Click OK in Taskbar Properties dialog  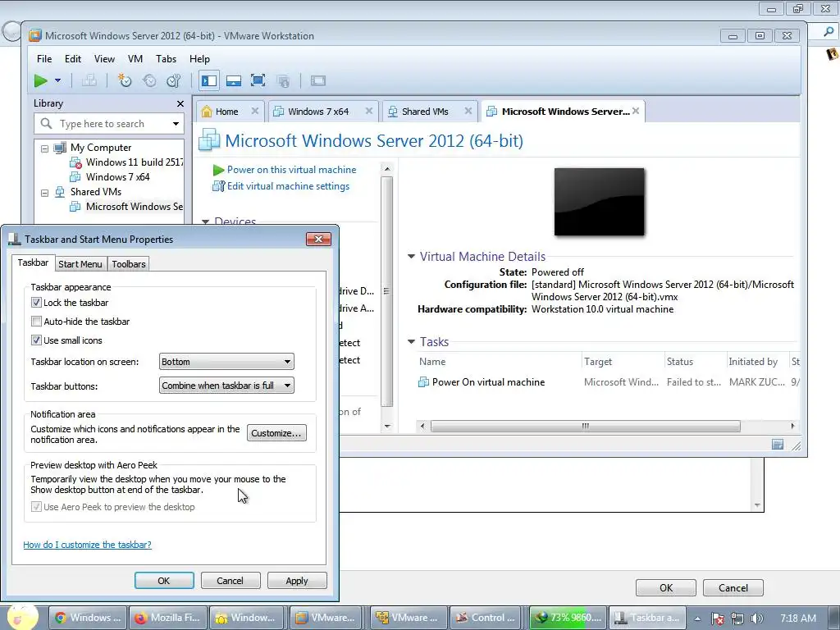164,581
